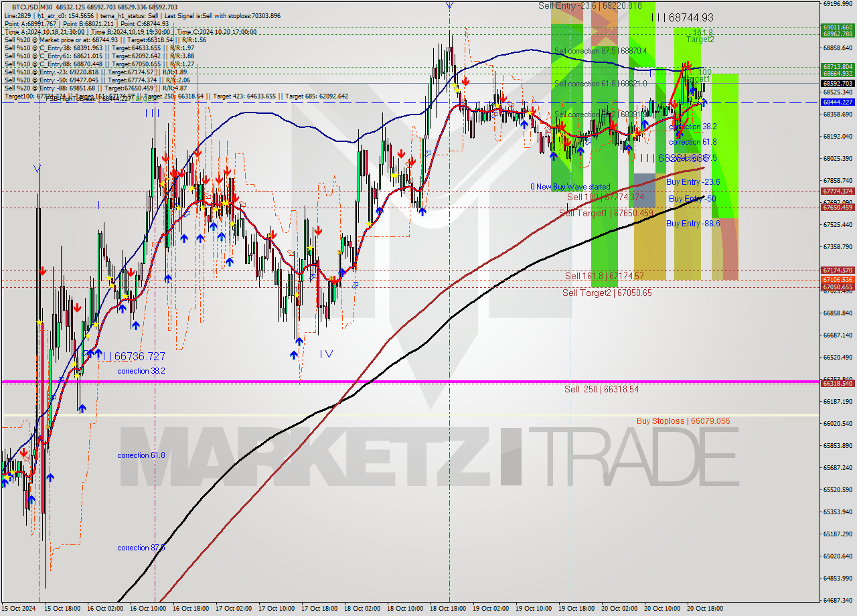This screenshot has height=616, width=857.
Task: Click the 'Sell 100 | 67774.374' label
Action: 605,198
